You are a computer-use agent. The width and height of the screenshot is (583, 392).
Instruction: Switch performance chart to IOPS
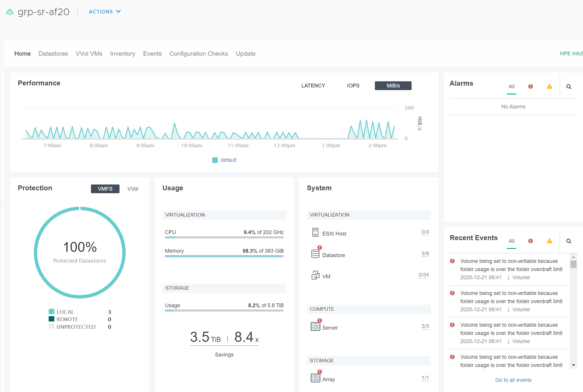coord(353,86)
